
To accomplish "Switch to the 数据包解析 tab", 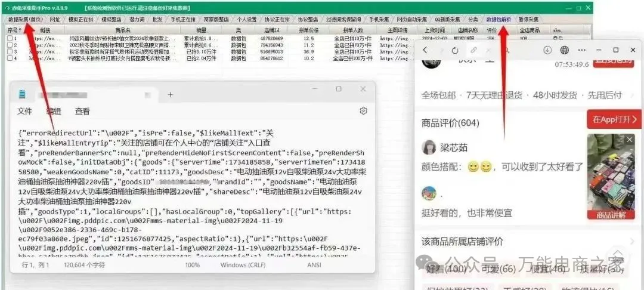I will click(x=499, y=20).
